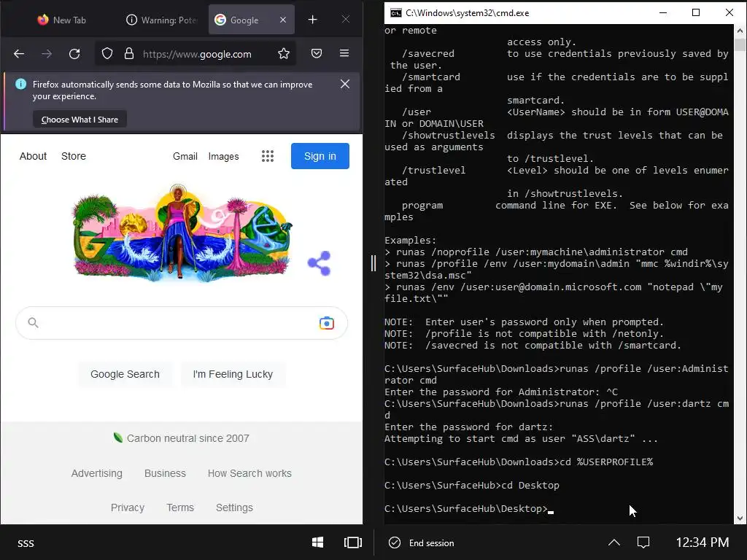Click the Google Doodle image
Image resolution: width=747 pixels, height=560 pixels.
[181, 233]
